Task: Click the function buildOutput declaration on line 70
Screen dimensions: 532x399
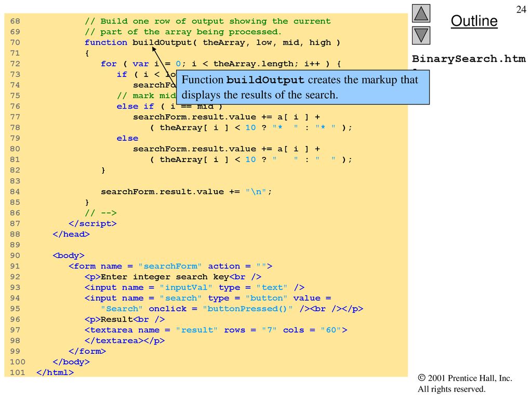Action: [x=212, y=43]
